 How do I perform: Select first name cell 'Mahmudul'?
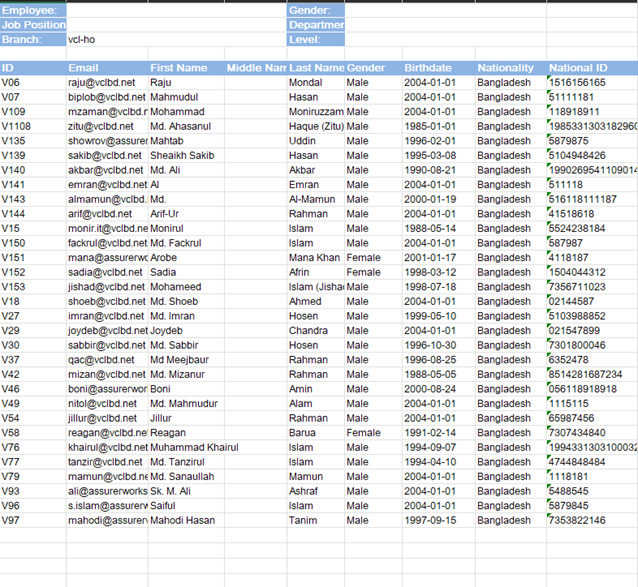pyautogui.click(x=186, y=97)
